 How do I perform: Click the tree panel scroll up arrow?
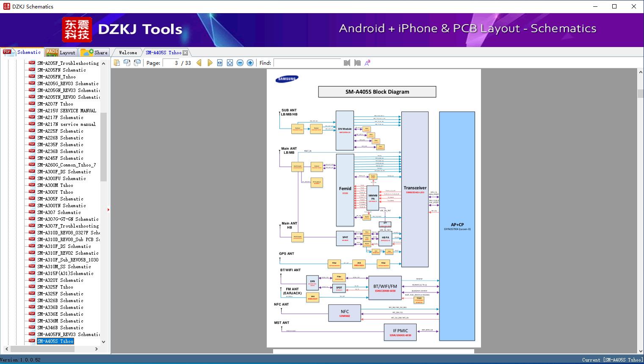[x=103, y=63]
